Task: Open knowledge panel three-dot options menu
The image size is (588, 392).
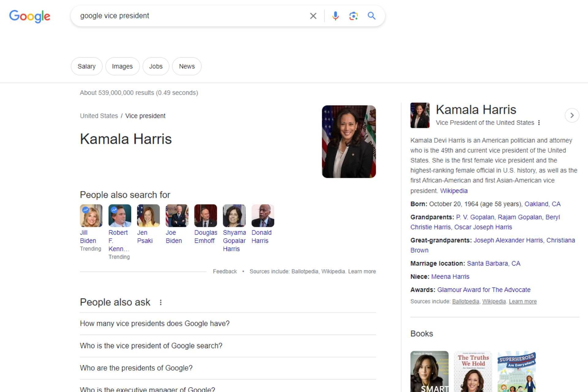Action: tap(539, 123)
